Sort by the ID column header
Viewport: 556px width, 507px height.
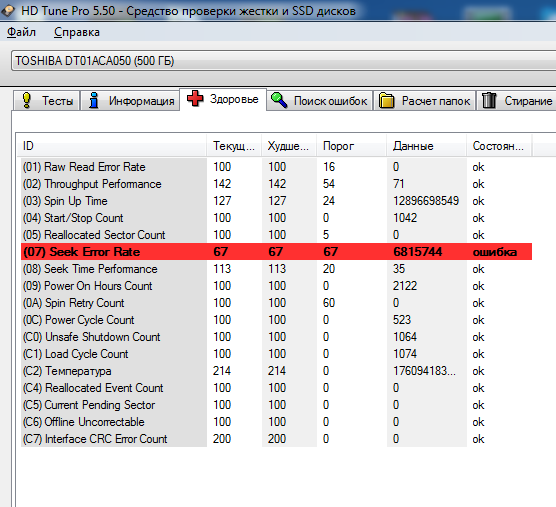(x=111, y=146)
